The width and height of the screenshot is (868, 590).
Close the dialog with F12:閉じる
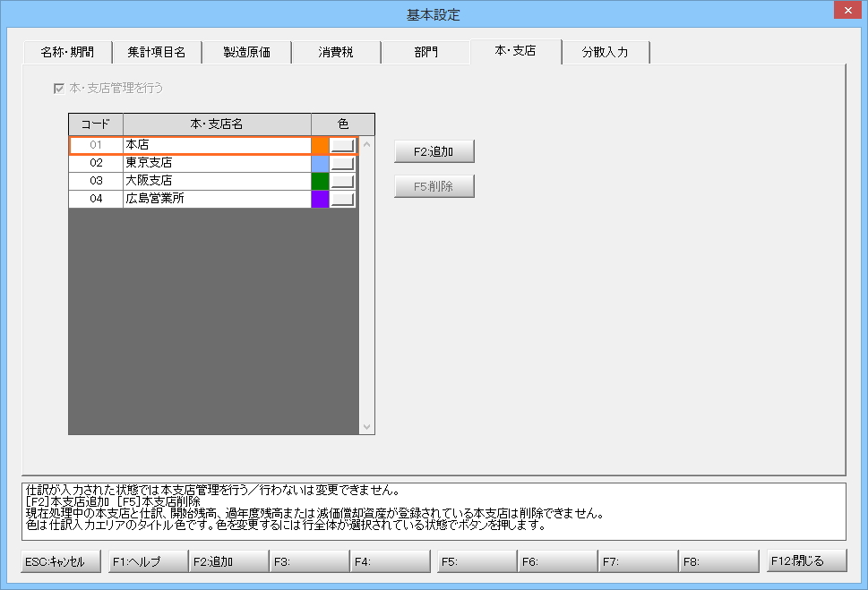[x=806, y=560]
